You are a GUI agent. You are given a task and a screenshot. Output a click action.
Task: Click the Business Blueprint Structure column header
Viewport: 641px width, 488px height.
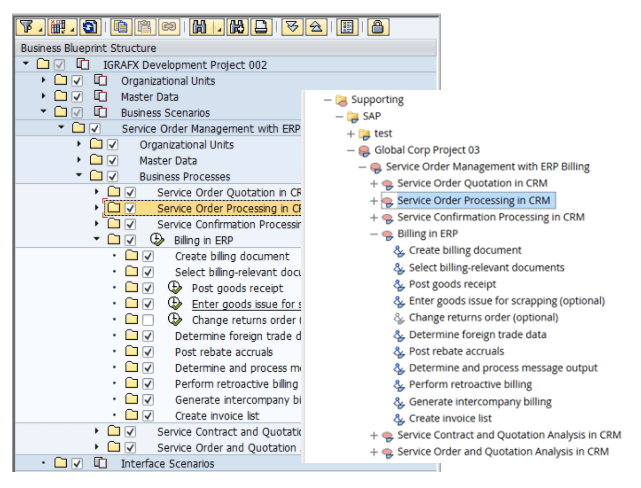(x=226, y=48)
